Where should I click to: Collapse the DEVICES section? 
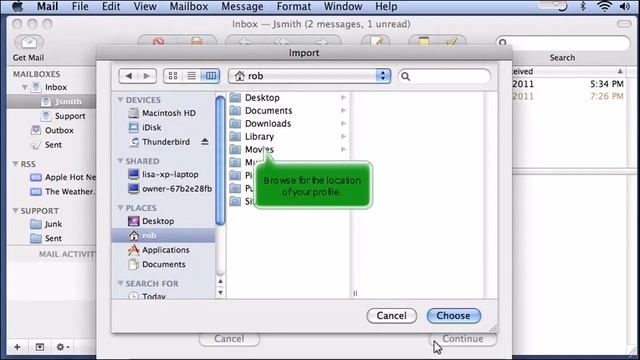[120, 100]
